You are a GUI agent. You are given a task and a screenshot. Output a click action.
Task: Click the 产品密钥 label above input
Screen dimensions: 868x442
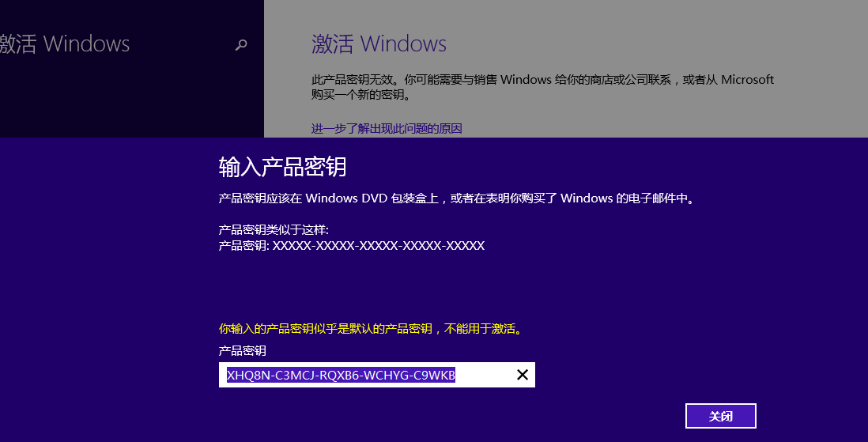(243, 350)
